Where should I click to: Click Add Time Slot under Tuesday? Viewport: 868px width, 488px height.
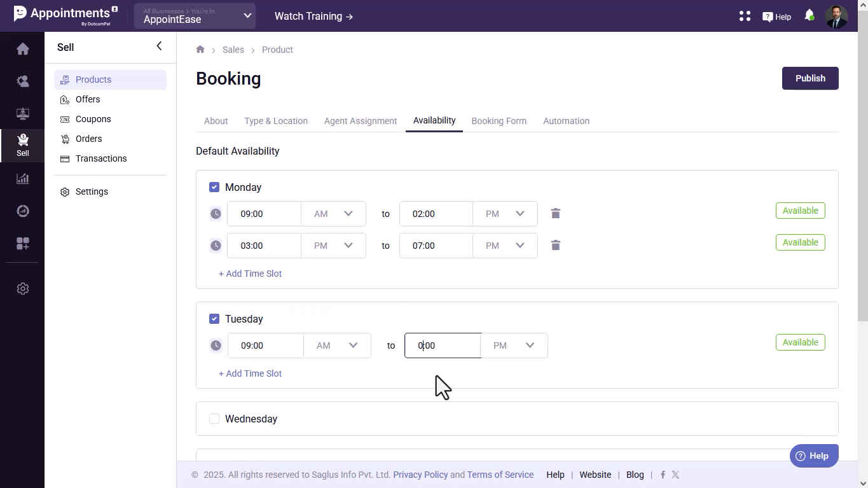[250, 373]
